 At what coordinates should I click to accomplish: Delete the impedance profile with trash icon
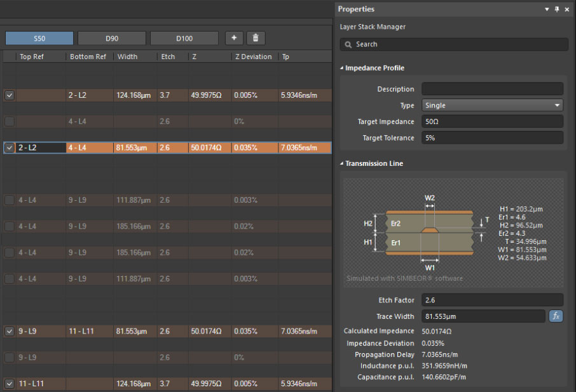pyautogui.click(x=256, y=38)
